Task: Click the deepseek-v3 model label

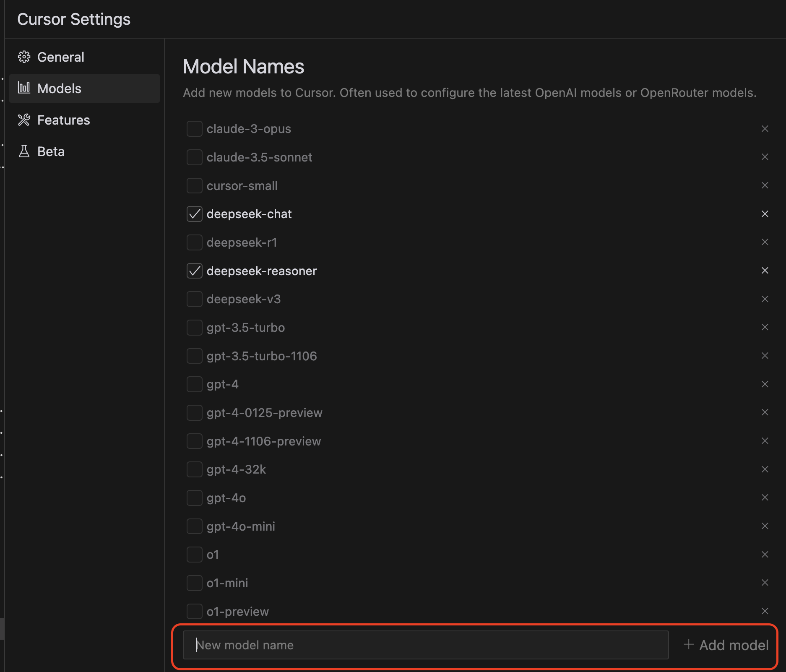Action: click(244, 299)
